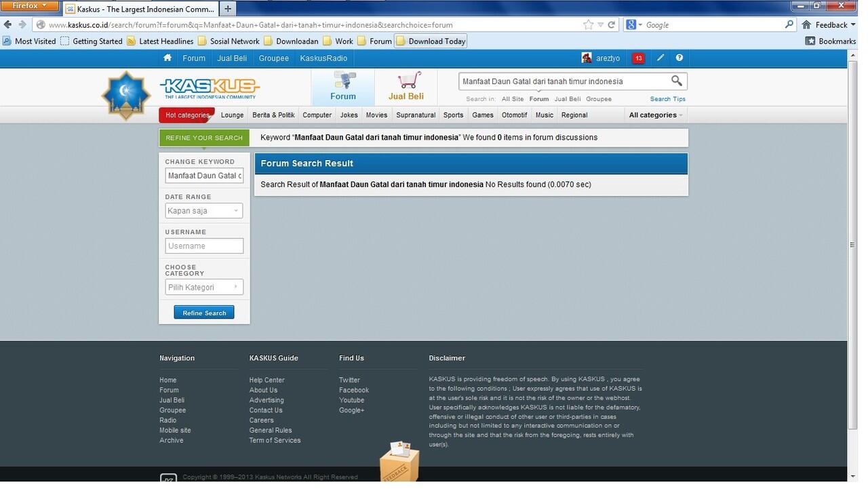Open the Berita & Politik category
This screenshot has height=491, width=868.
273,115
